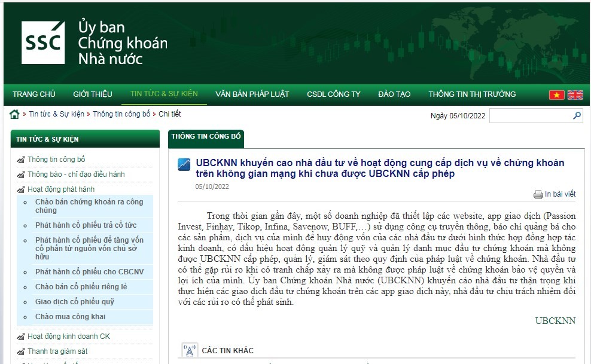Click the UBCKNN signature below the article
This screenshot has width=591, height=364.
coord(555,321)
